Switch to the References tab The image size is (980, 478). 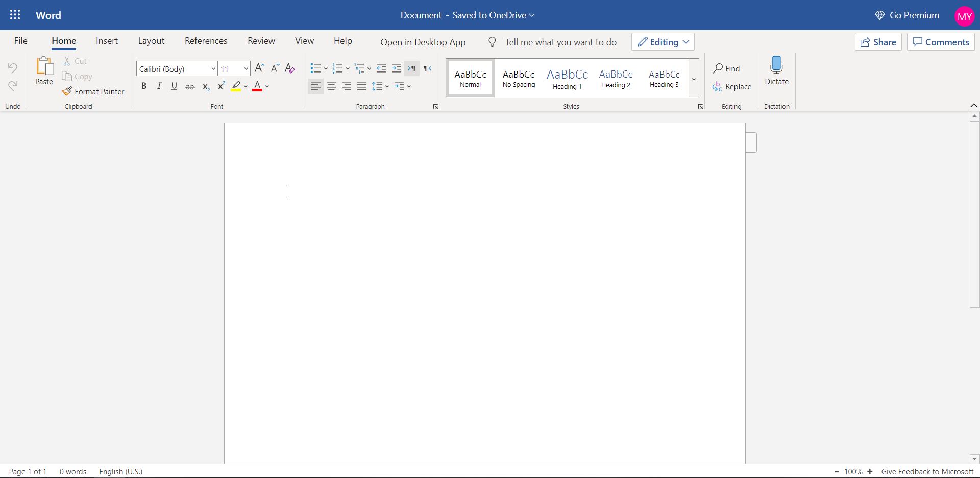(206, 41)
